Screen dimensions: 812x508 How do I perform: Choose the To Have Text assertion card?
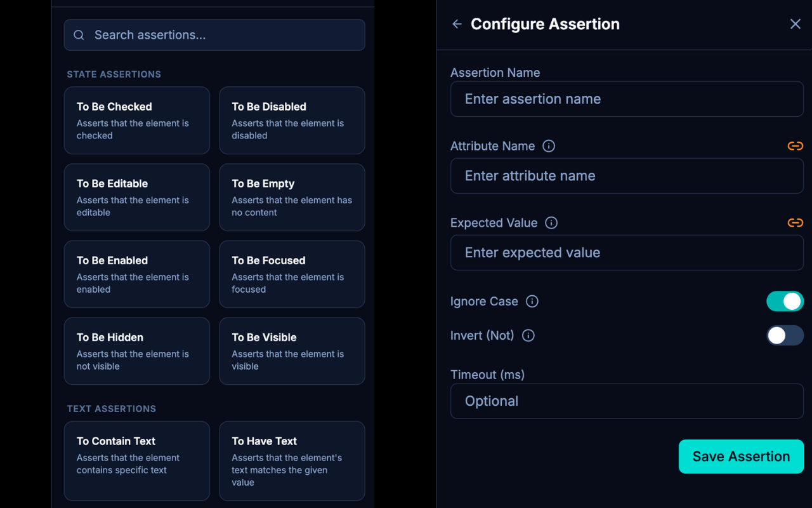(292, 460)
